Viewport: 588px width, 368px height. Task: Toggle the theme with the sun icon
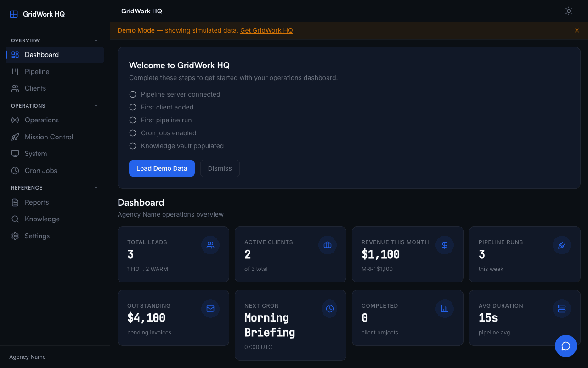pyautogui.click(x=568, y=11)
